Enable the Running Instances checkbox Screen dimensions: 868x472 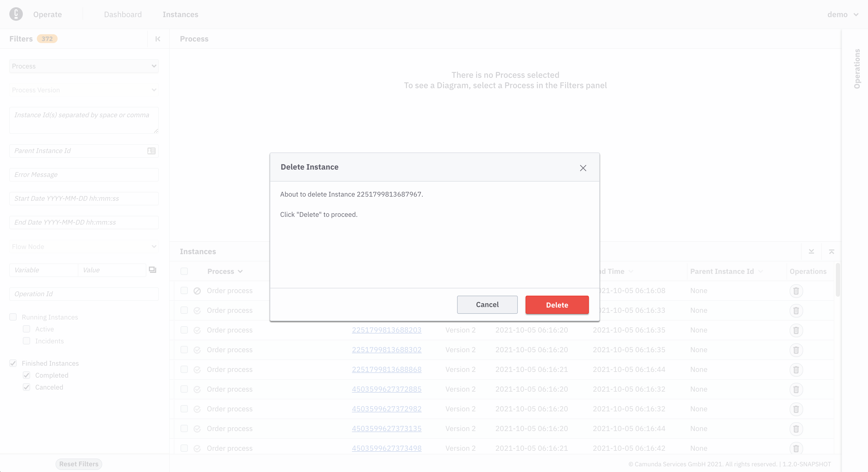13,317
